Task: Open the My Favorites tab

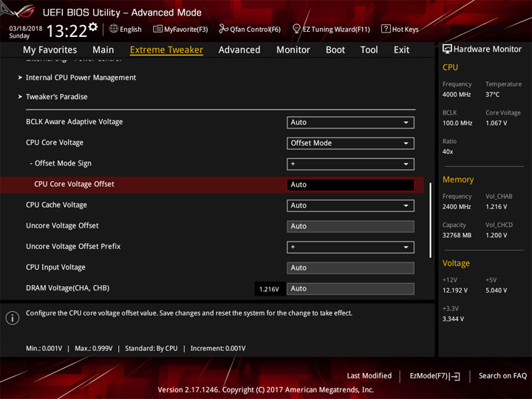Action: [x=50, y=50]
